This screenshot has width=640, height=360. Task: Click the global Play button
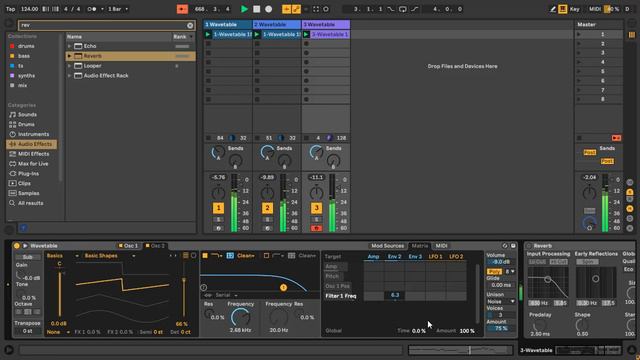244,9
